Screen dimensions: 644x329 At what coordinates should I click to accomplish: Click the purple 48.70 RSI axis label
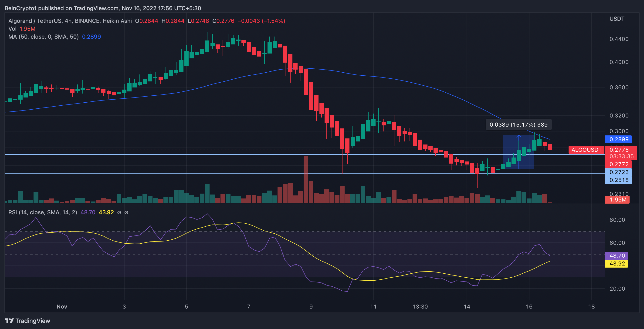click(617, 255)
